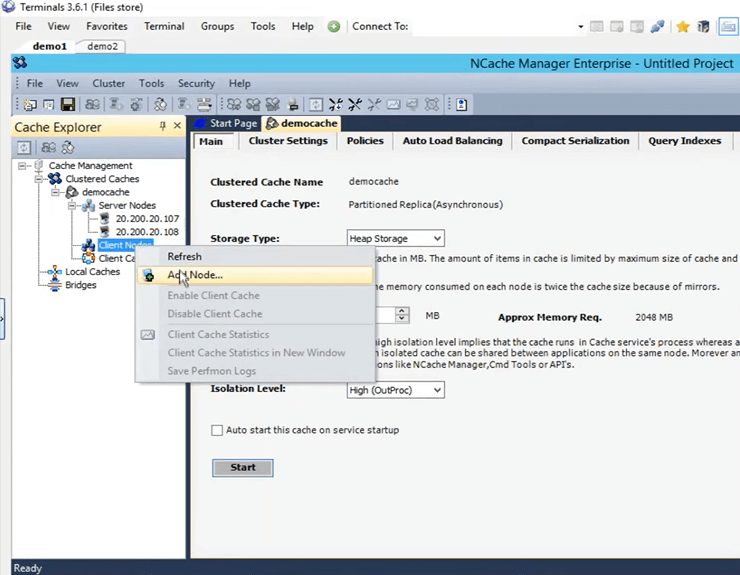
Task: Increase cache size with spinner up arrow
Action: [402, 311]
